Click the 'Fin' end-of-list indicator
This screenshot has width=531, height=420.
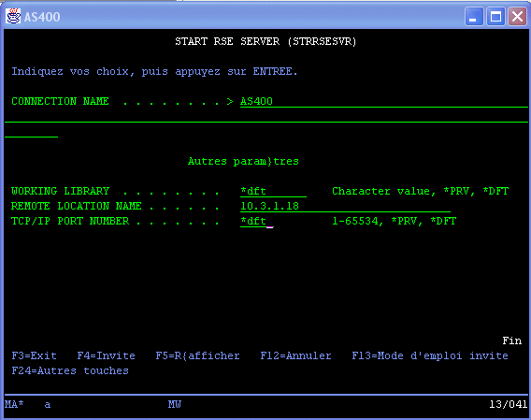[x=512, y=340]
